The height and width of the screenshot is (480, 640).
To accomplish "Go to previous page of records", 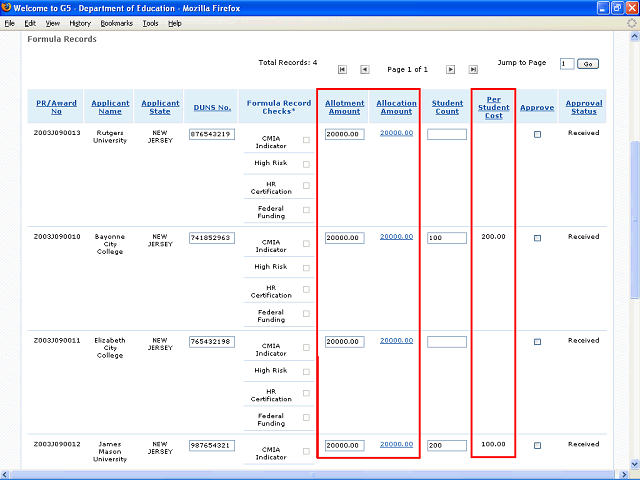I will pos(365,69).
